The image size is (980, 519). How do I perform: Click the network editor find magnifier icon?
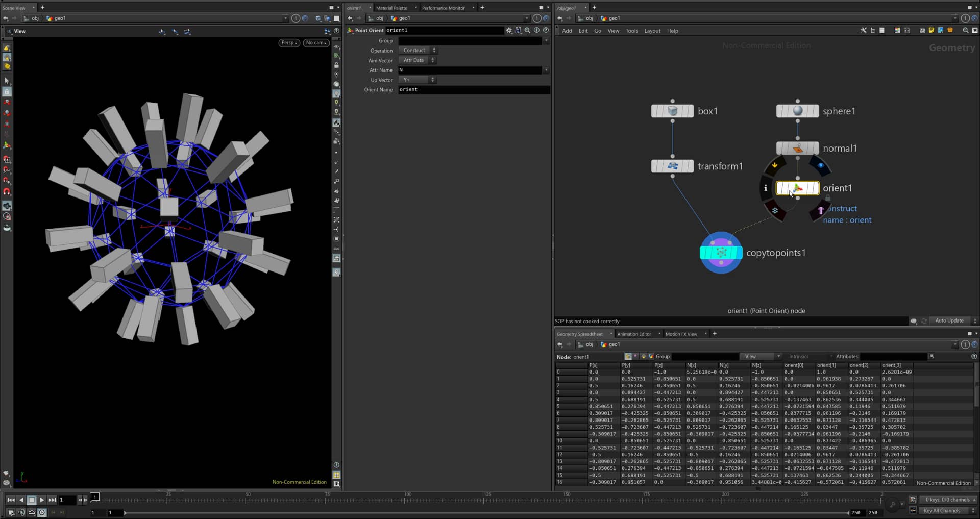tap(965, 31)
